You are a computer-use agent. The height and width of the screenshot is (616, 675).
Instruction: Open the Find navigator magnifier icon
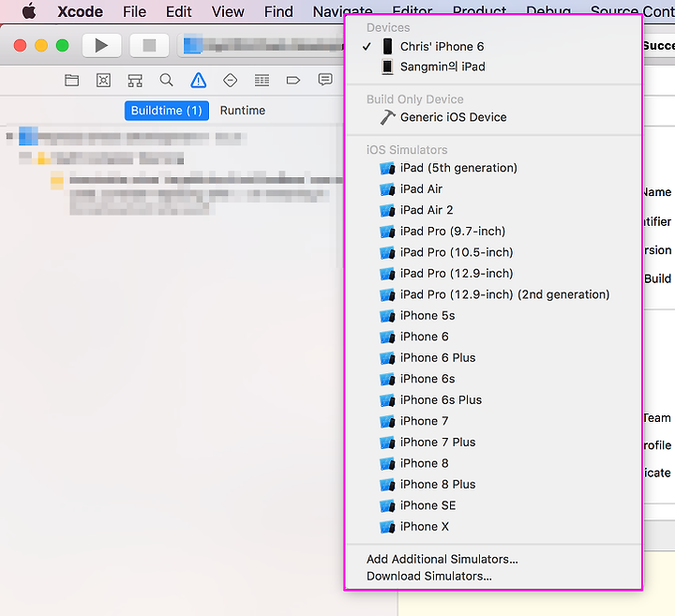(x=166, y=80)
